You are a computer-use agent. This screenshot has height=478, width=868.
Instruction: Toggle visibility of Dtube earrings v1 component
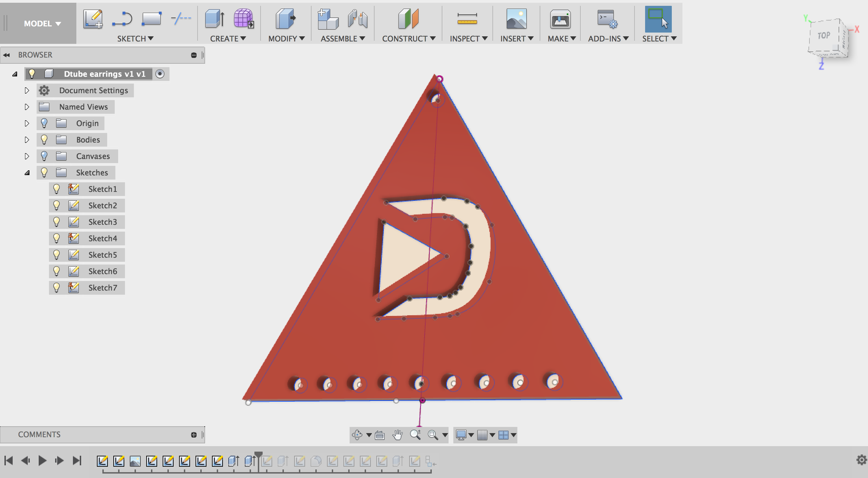[x=32, y=74]
